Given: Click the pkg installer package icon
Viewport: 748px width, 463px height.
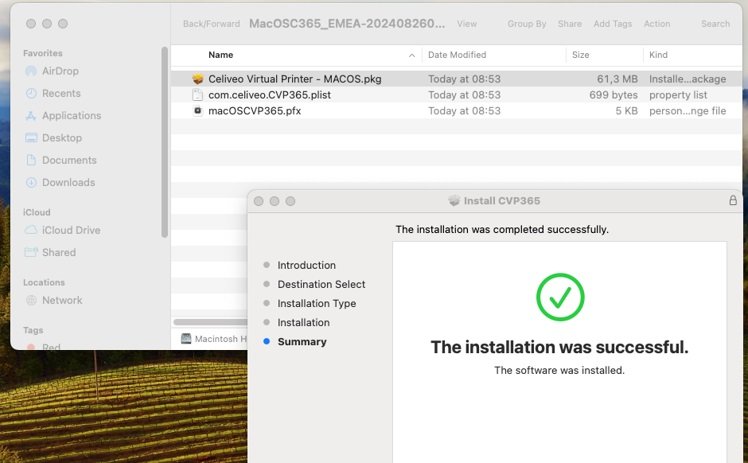Looking at the screenshot, I should (x=197, y=79).
